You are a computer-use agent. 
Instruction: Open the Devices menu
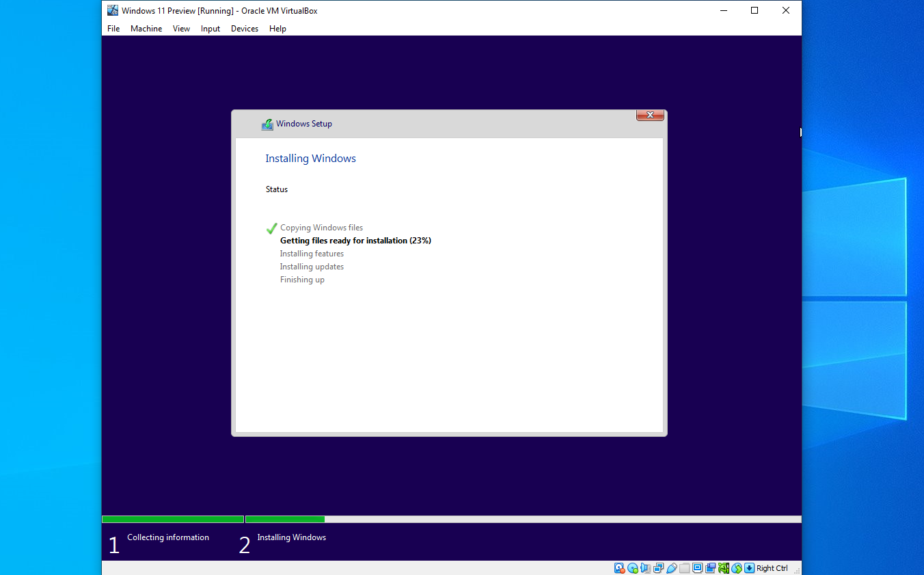coord(245,29)
